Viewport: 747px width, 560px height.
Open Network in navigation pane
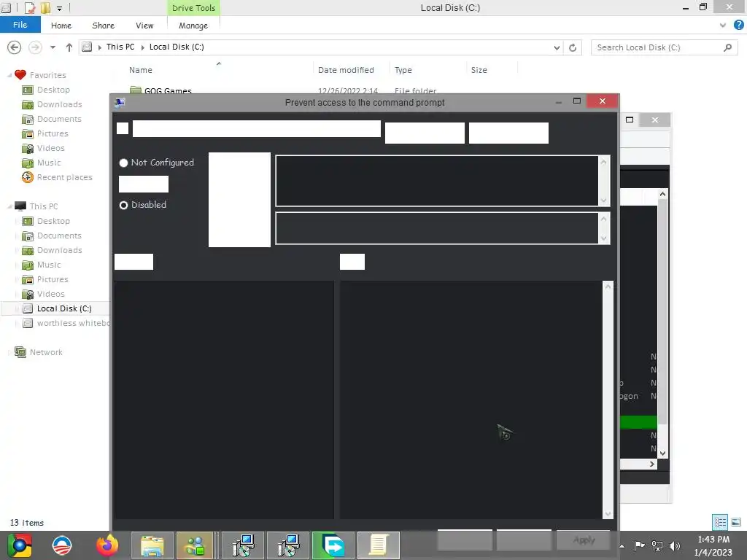click(x=46, y=352)
